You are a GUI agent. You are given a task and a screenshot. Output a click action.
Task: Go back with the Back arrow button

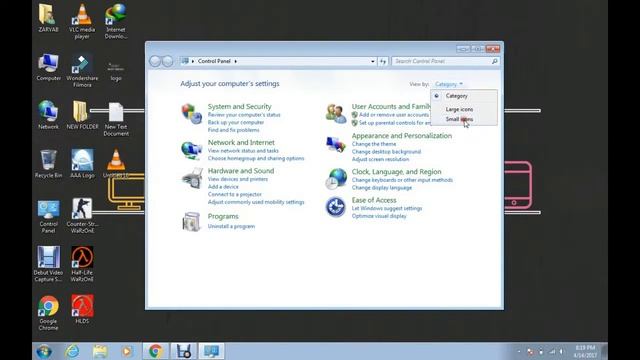[x=155, y=61]
